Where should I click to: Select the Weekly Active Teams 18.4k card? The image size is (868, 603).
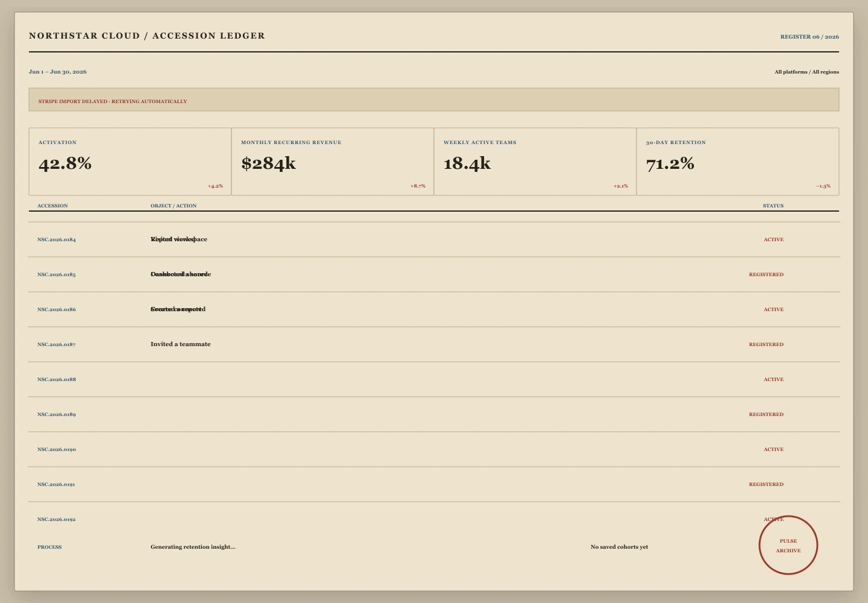pos(535,162)
